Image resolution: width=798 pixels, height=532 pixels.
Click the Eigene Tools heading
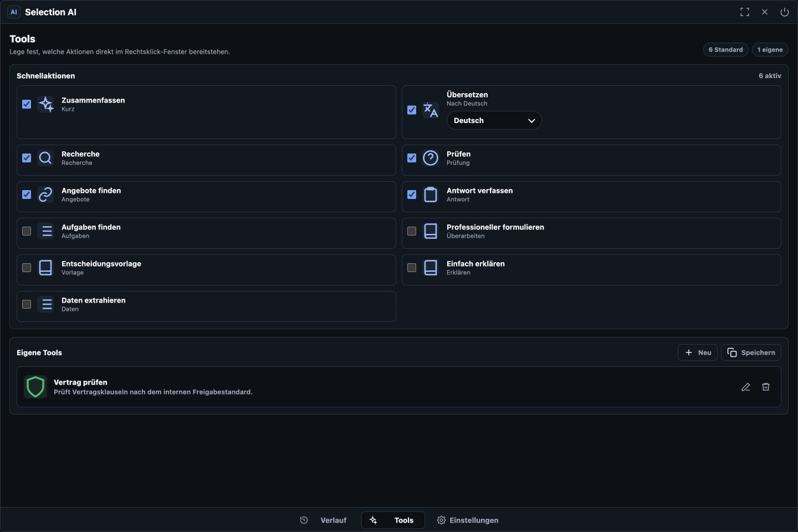(39, 352)
